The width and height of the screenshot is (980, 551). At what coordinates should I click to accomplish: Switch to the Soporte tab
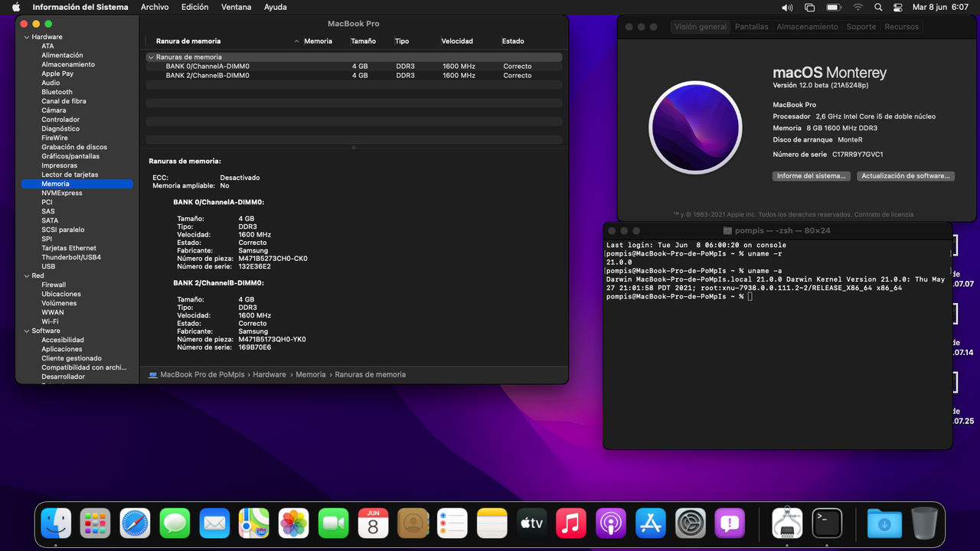coord(861,27)
